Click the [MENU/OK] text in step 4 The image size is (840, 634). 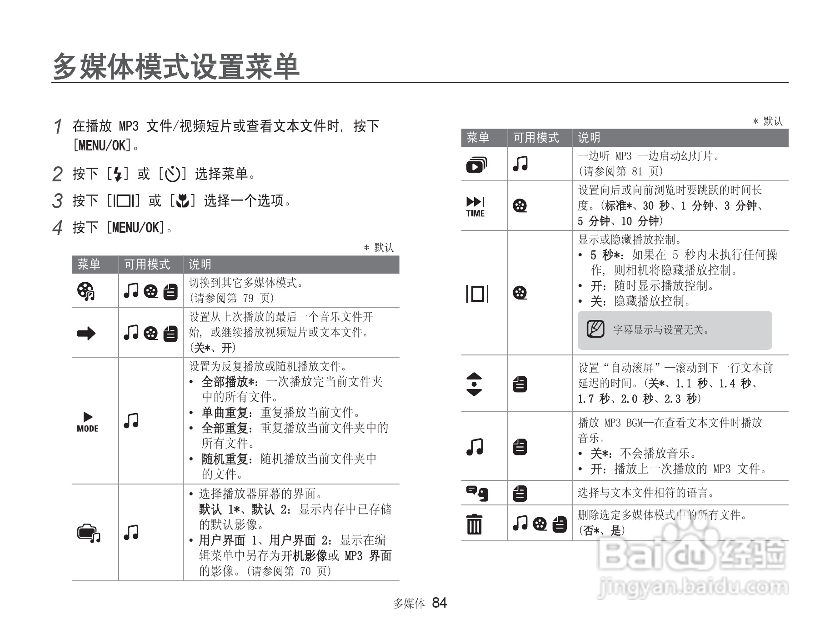tap(135, 227)
